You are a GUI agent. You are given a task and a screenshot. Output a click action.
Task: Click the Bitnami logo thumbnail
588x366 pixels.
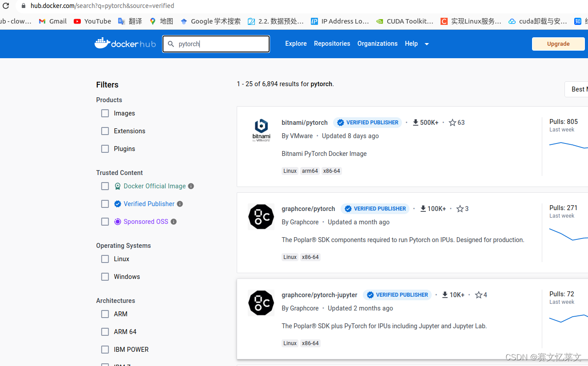tap(261, 130)
